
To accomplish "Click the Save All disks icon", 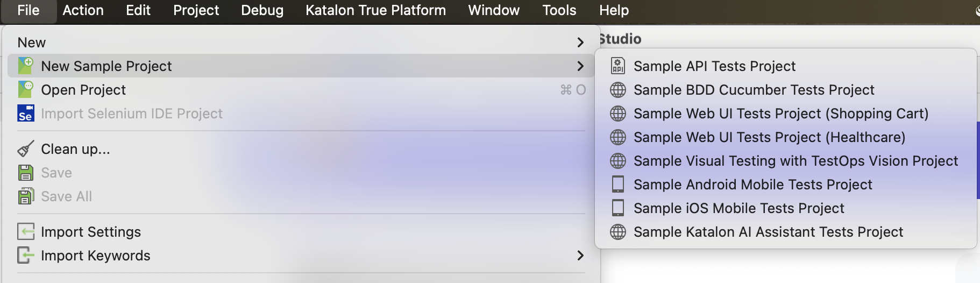I will pyautogui.click(x=26, y=196).
